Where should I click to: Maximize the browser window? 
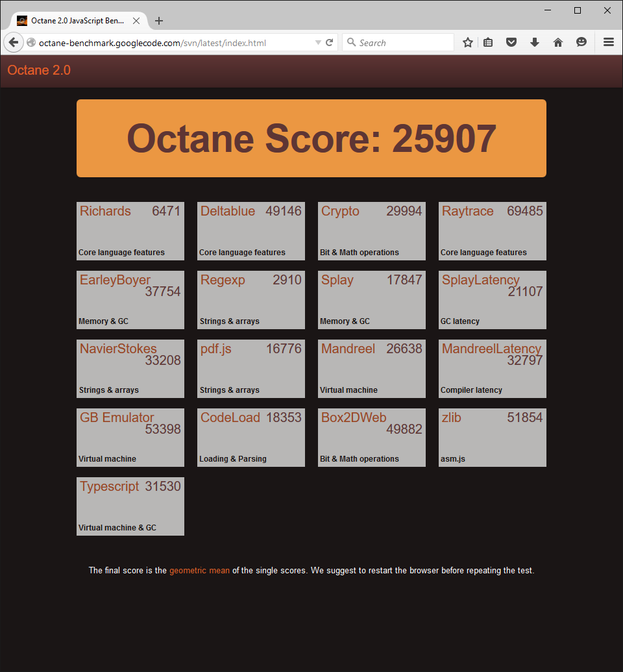pos(578,10)
